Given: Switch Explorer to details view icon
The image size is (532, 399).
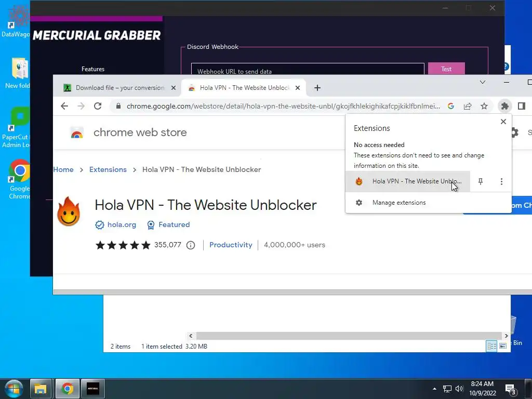Looking at the screenshot, I should 491,346.
